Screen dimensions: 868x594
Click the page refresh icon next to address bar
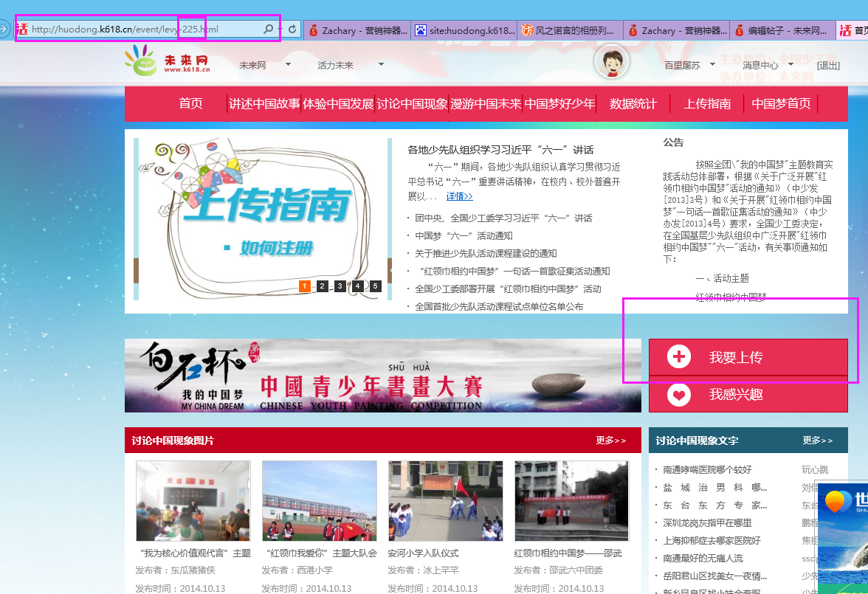tap(292, 28)
